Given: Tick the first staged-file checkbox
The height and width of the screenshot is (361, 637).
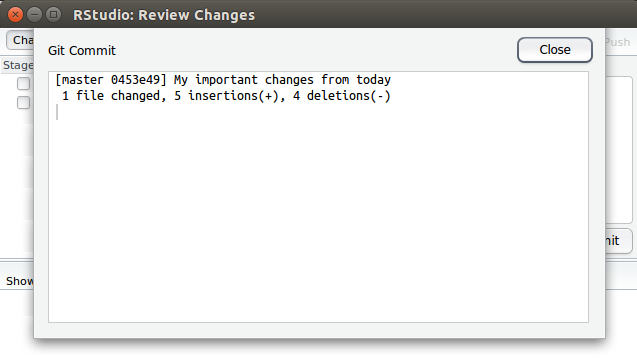Looking at the screenshot, I should [x=24, y=84].
